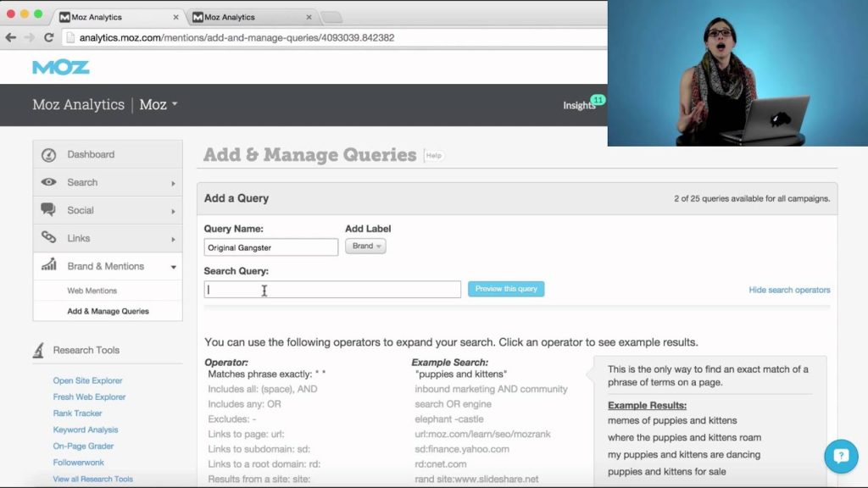868x488 pixels.
Task: Click the Moz logo
Action: [x=61, y=68]
